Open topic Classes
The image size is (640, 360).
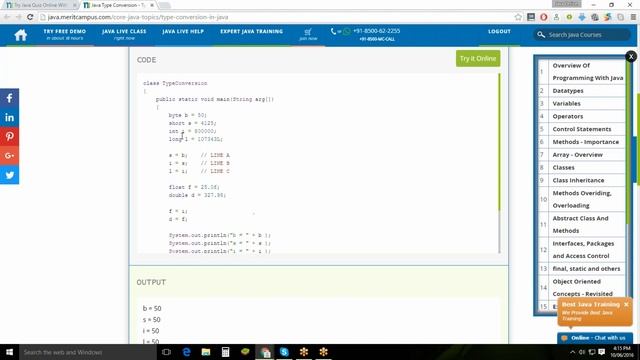563,167
